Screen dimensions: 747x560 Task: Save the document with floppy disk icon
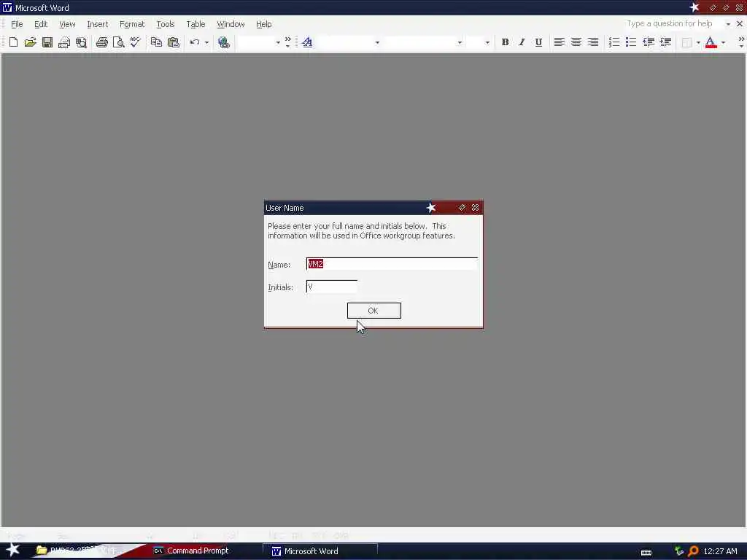(47, 42)
